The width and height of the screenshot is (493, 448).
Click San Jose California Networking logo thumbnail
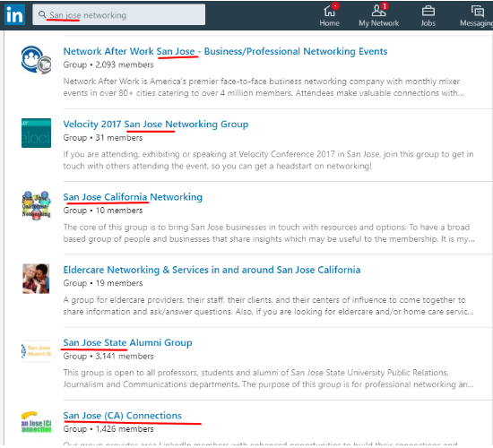point(36,205)
